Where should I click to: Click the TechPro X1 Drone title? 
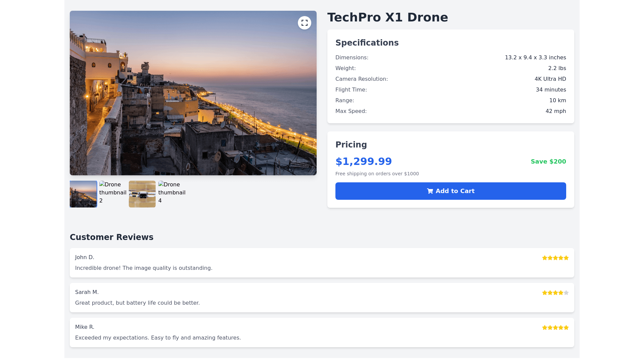pyautogui.click(x=387, y=17)
